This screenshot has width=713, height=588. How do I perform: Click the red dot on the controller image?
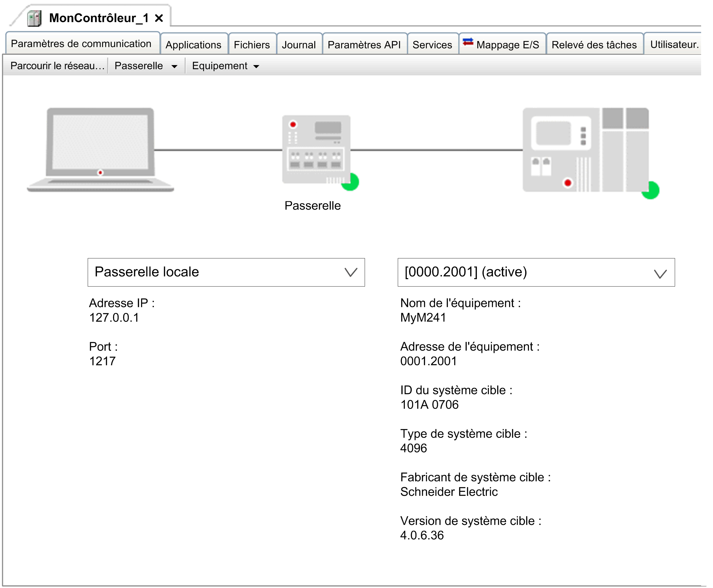coord(568,183)
